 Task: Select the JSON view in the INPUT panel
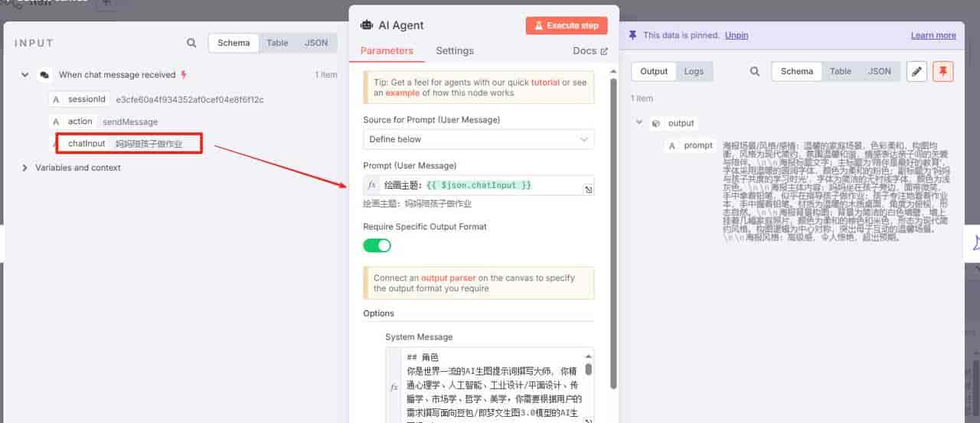pyautogui.click(x=316, y=43)
